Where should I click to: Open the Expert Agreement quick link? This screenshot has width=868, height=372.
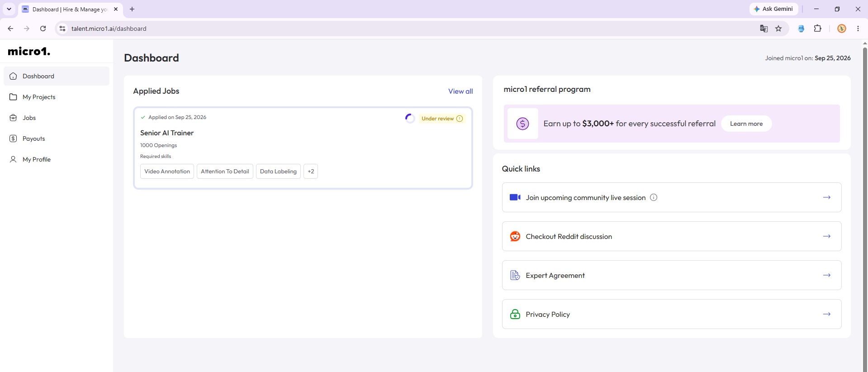pyautogui.click(x=672, y=275)
